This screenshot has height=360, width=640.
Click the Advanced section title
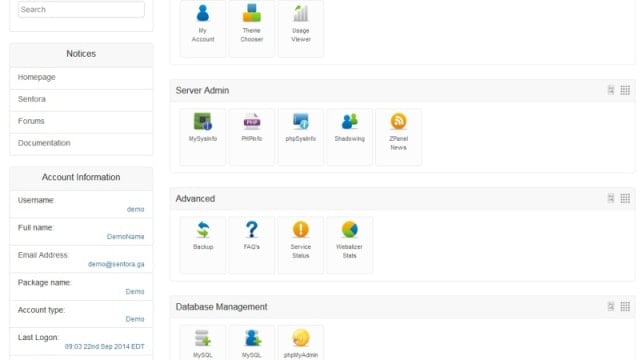[195, 199]
